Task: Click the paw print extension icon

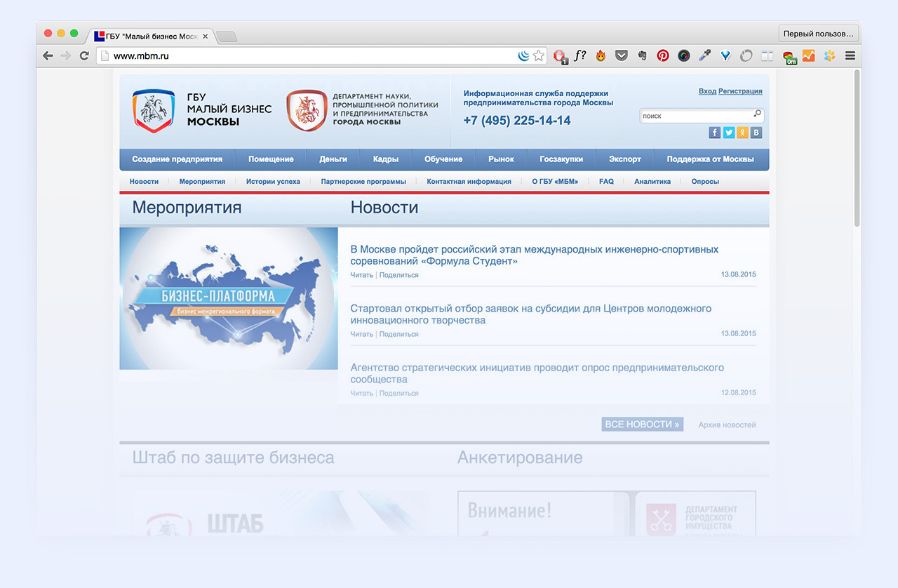Action: (829, 55)
